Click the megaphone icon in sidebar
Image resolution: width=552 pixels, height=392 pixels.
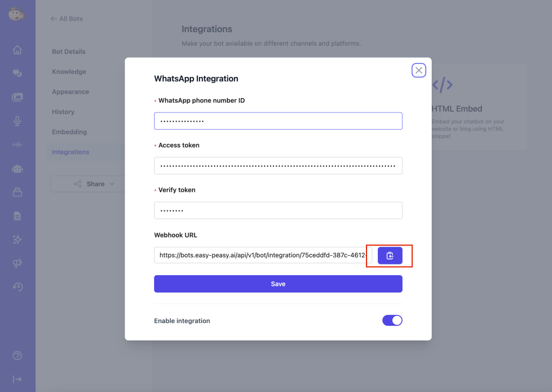(x=17, y=263)
